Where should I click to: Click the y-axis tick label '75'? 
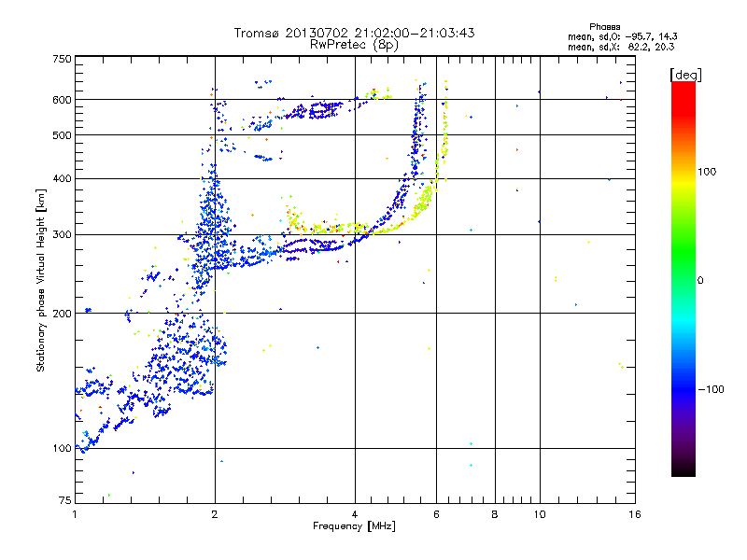65,500
